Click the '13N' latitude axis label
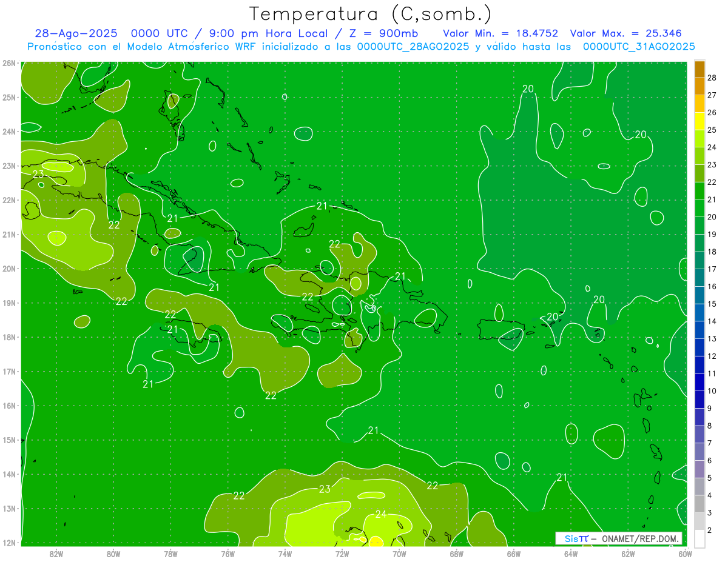The width and height of the screenshot is (728, 562). (9, 509)
